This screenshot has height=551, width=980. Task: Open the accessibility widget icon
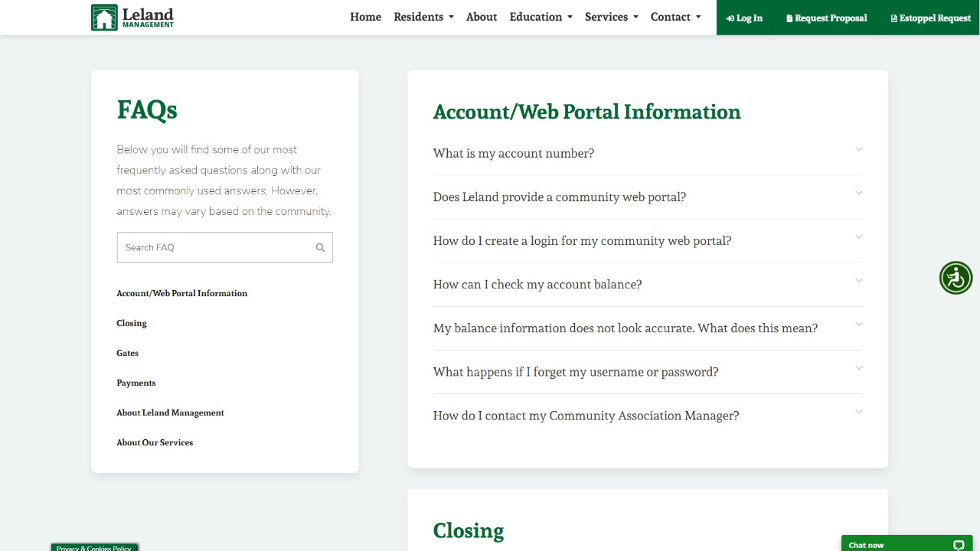coord(955,278)
